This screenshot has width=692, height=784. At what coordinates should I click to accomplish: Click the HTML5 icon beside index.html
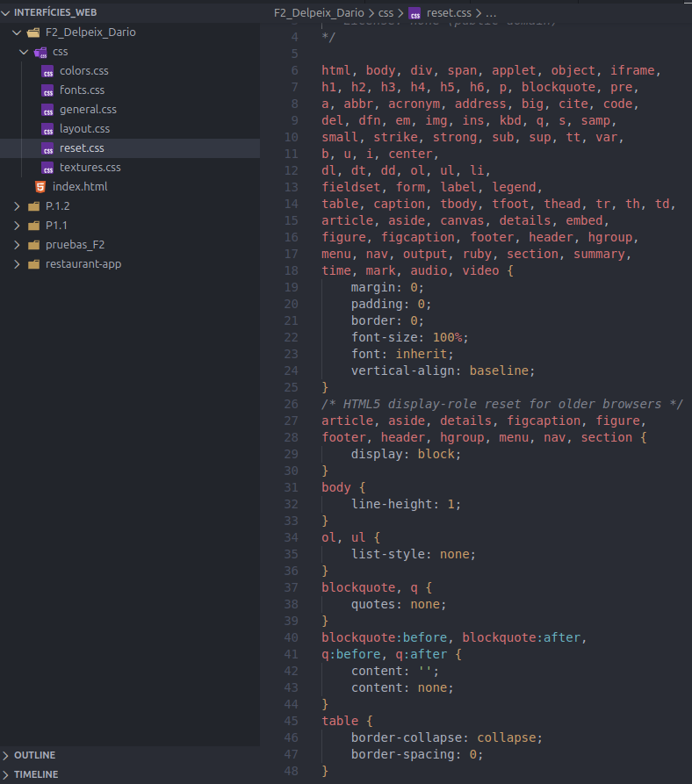click(x=40, y=187)
